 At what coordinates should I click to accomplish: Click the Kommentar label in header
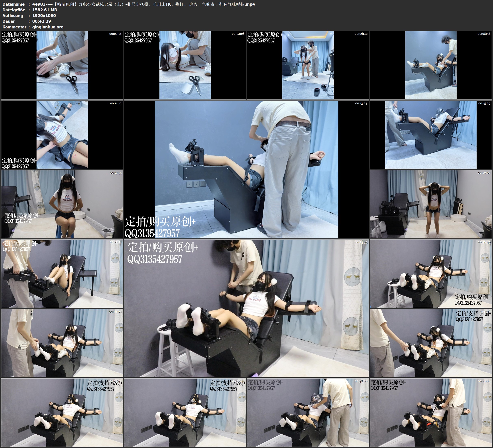point(14,27)
